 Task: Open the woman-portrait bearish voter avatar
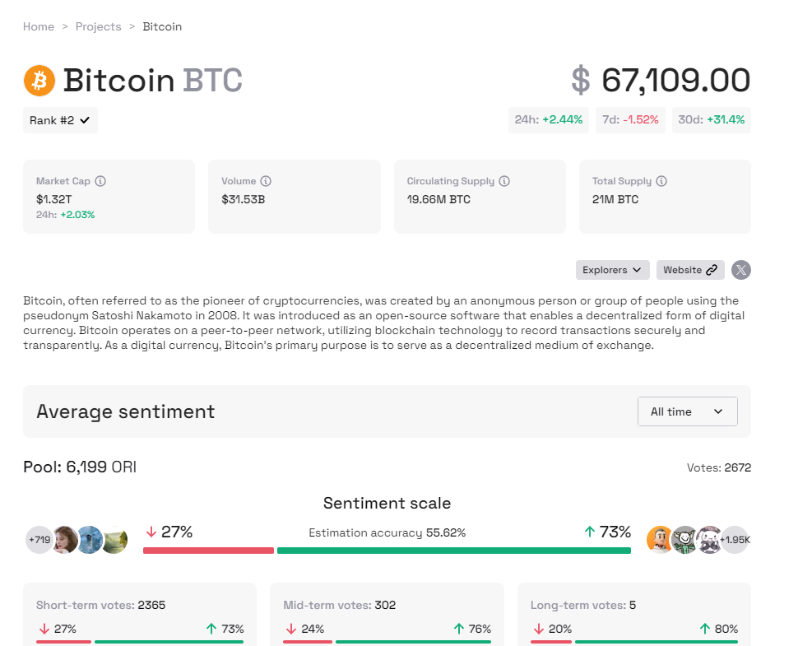coord(65,540)
